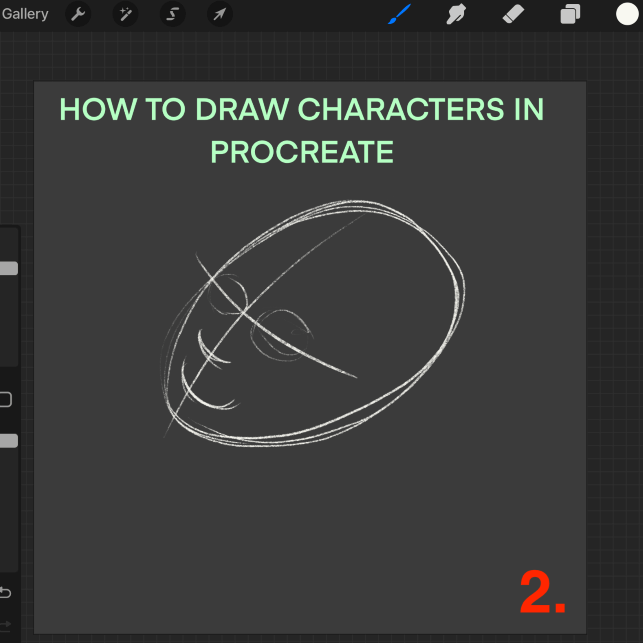This screenshot has width=643, height=643.
Task: Undo the last stroke
Action: tap(5, 592)
